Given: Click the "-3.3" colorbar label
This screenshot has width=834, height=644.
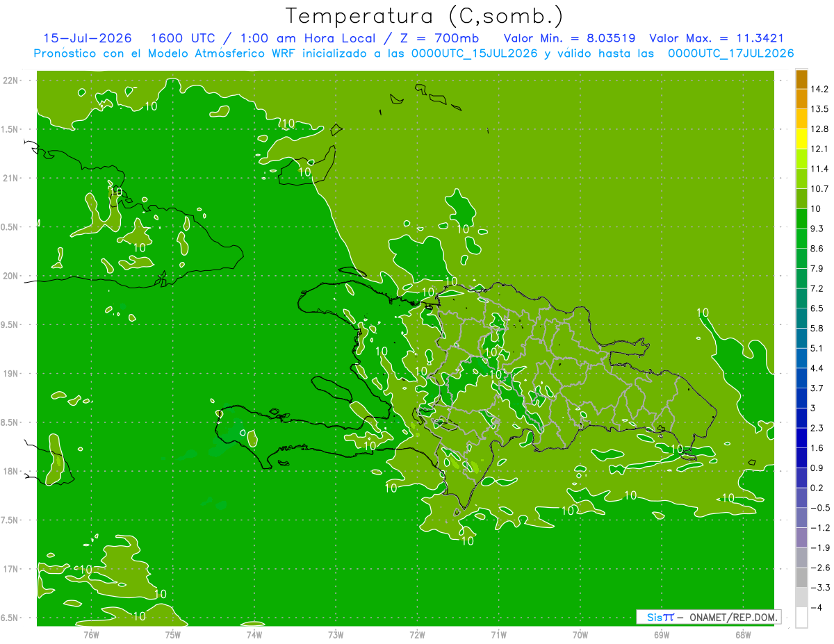Looking at the screenshot, I should [819, 588].
